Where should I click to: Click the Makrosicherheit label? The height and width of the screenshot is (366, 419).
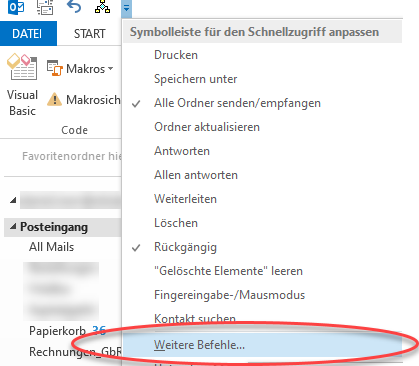tap(93, 100)
